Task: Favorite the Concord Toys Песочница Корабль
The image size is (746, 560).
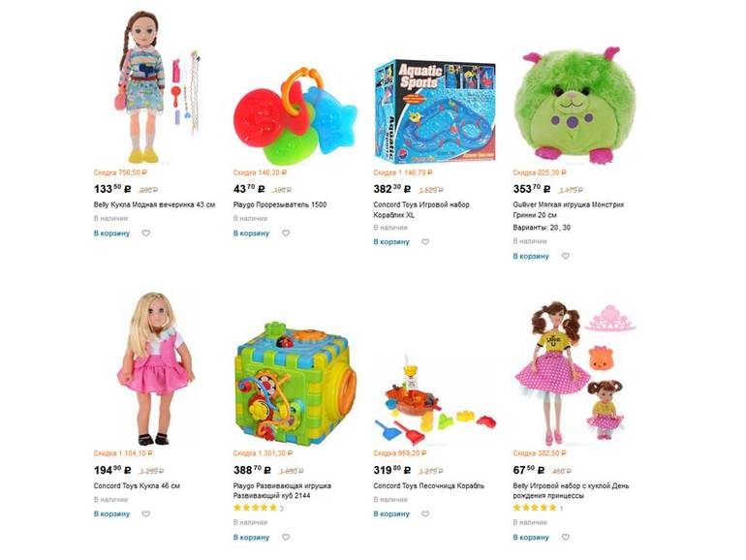Action: (425, 513)
